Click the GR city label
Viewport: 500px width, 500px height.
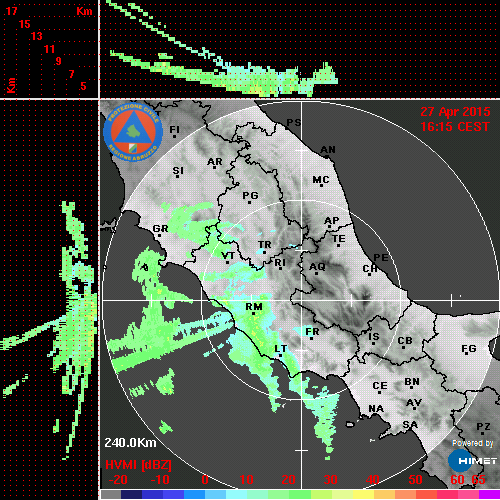click(160, 229)
